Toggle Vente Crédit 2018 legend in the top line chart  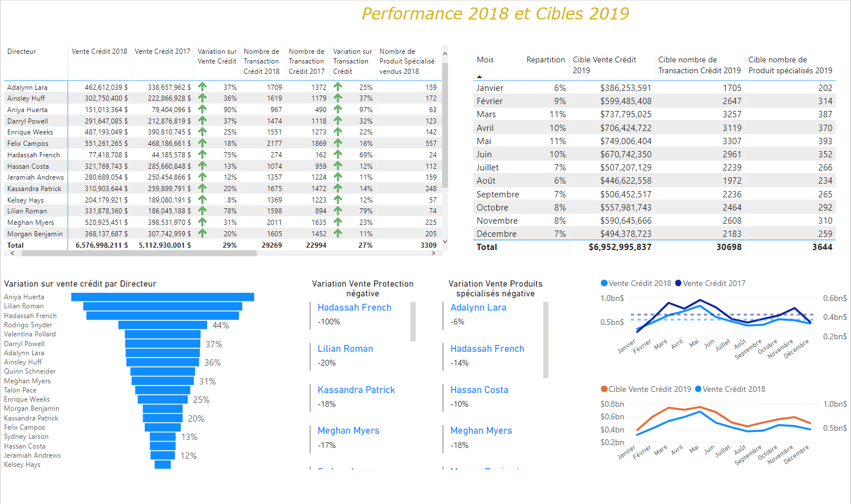tap(604, 283)
